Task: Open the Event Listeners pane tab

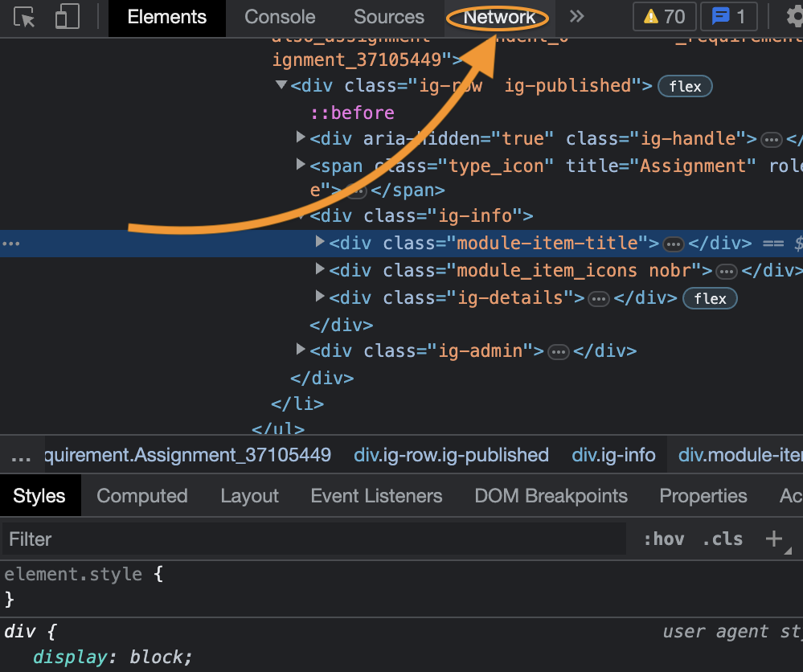Action: coord(376,495)
